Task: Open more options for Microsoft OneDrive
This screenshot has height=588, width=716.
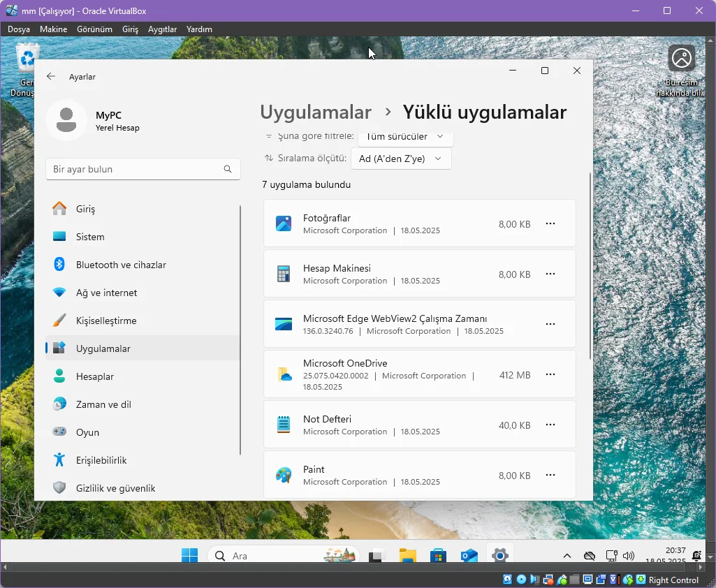Action: (550, 374)
